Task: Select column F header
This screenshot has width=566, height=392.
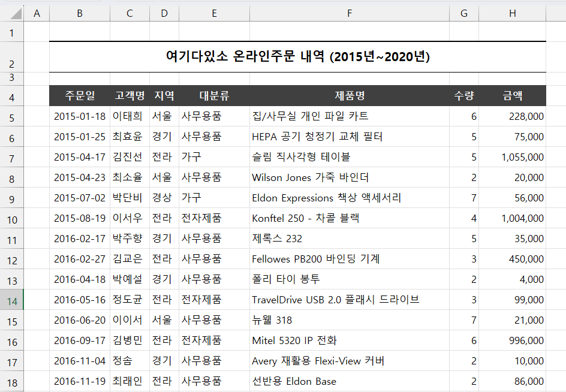Action: pyautogui.click(x=350, y=13)
